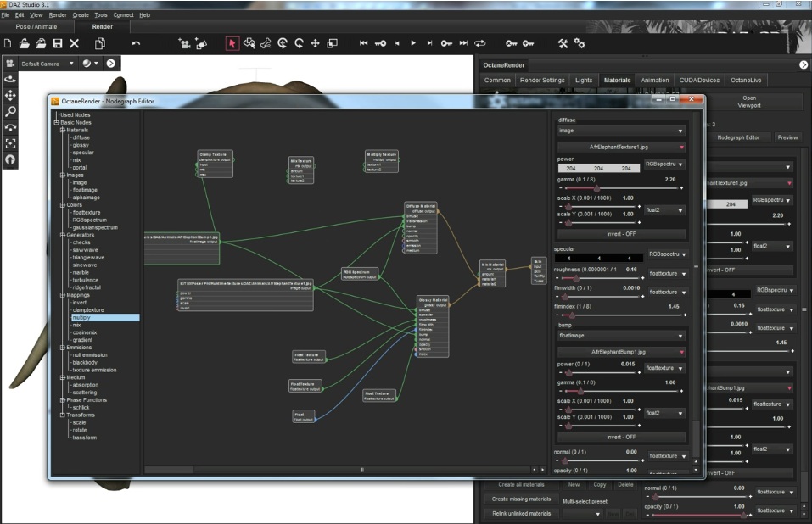Jump to first frame of the animation
Image resolution: width=812 pixels, height=524 pixels.
[363, 43]
